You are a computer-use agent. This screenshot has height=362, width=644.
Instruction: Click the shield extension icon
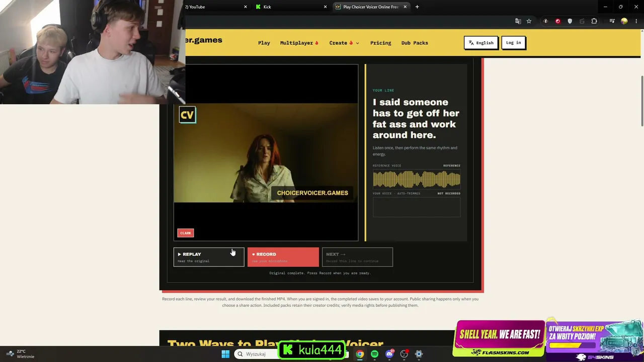570,21
